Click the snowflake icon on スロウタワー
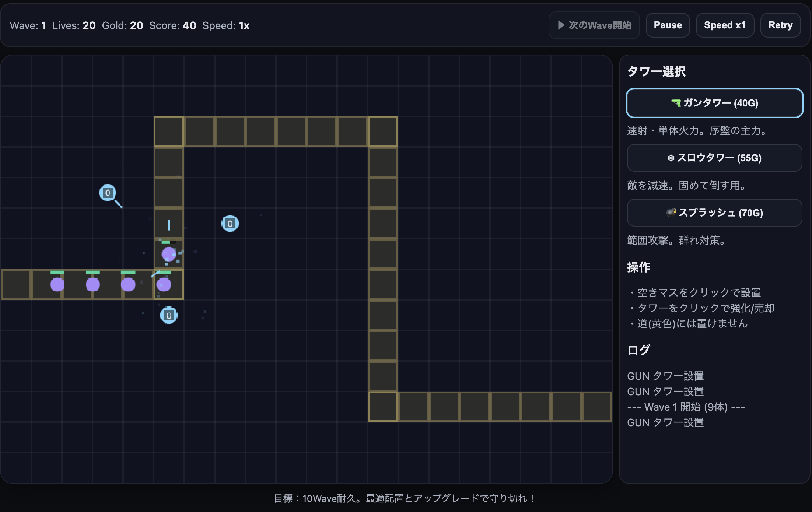Image resolution: width=812 pixels, height=512 pixels. [x=671, y=158]
